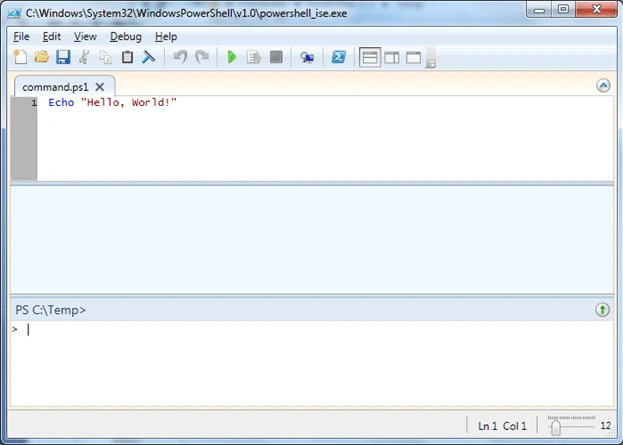Open a script with the folder icon
The height and width of the screenshot is (445, 623).
click(x=41, y=57)
